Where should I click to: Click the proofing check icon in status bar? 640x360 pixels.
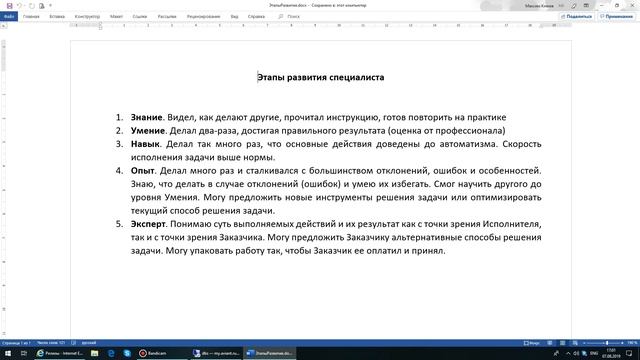coord(73,343)
